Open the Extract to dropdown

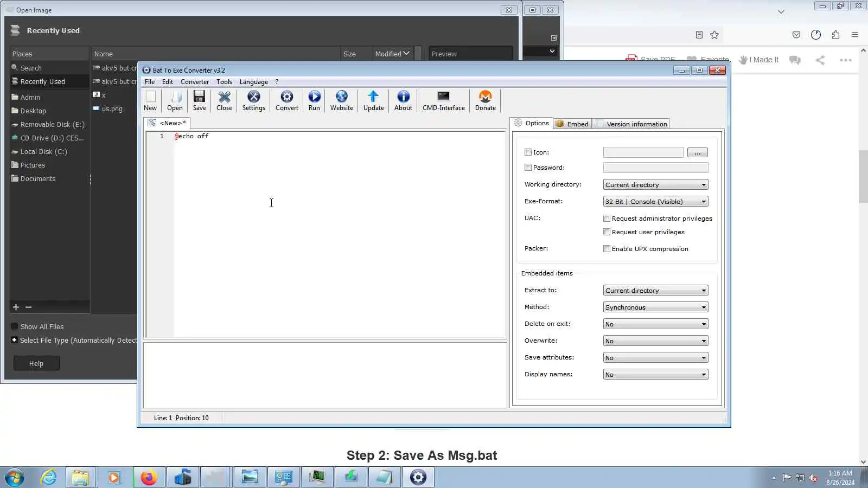tap(655, 291)
